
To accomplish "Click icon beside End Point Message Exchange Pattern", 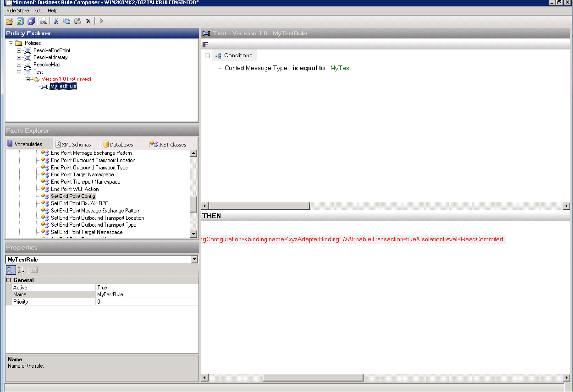I will 45,153.
